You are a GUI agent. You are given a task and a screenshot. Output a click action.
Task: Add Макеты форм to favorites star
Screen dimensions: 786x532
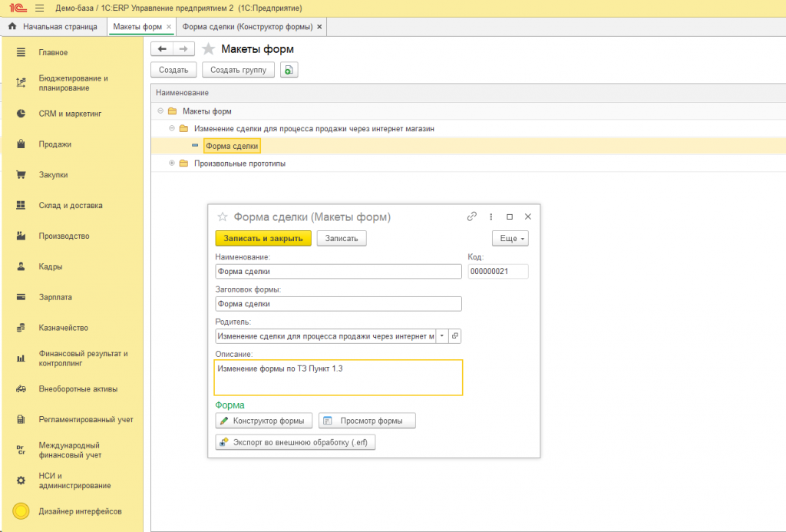point(208,48)
